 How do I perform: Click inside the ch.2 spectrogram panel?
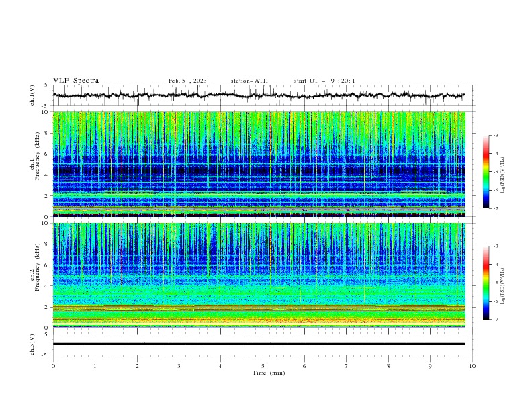pyautogui.click(x=259, y=275)
